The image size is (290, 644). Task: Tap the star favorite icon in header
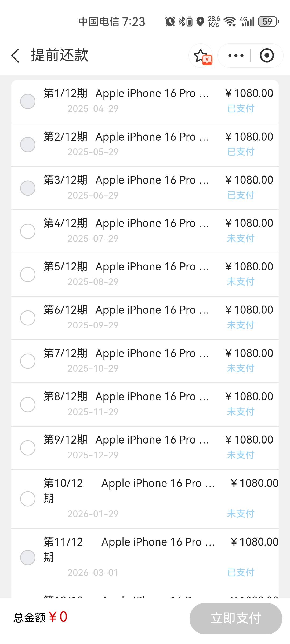[201, 56]
